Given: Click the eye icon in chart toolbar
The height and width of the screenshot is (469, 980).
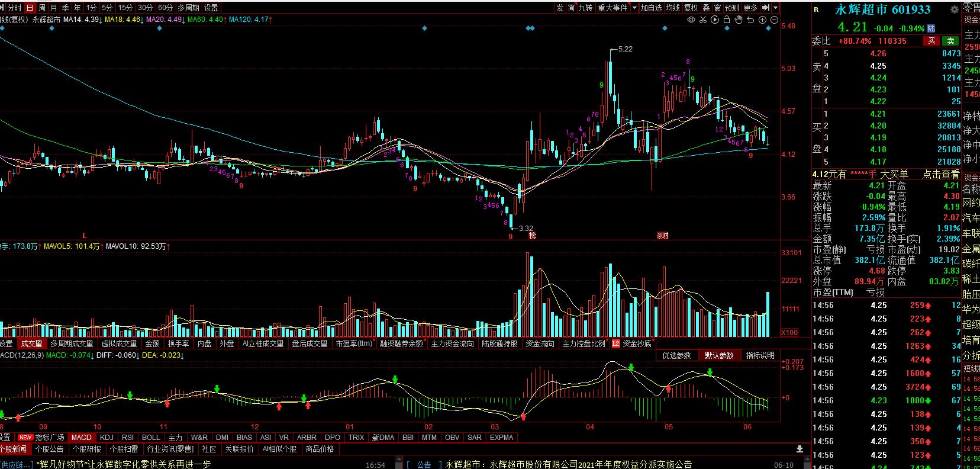Looking at the screenshot, I should [691, 20].
